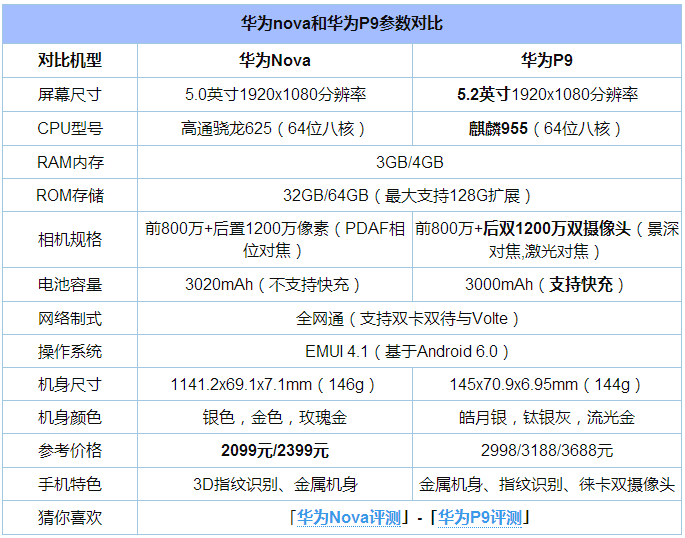685x538 pixels.
Task: Click the 145x70.9x6.95mm dimensions cell
Action: click(547, 385)
